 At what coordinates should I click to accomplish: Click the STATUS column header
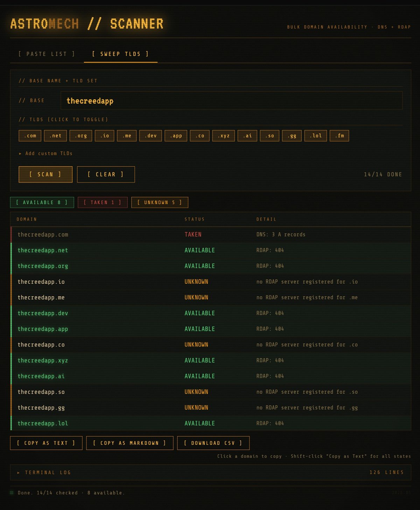pyautogui.click(x=195, y=219)
